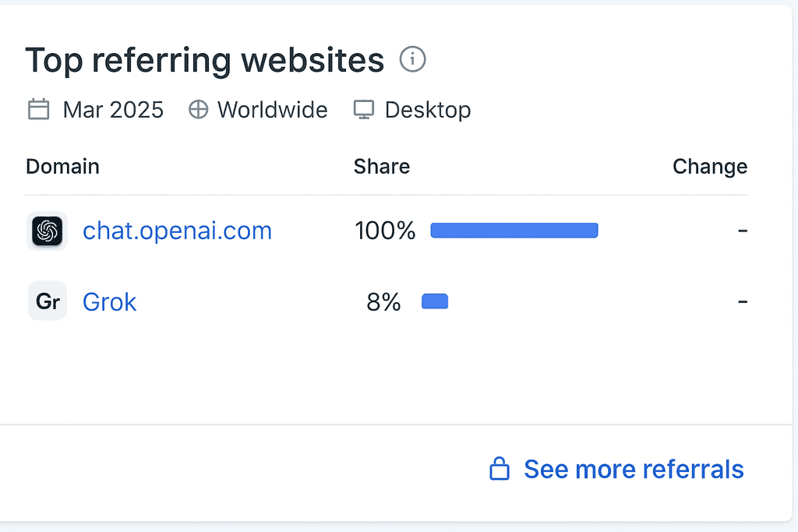The width and height of the screenshot is (798, 532).
Task: Click the info icon beside Top referring websites
Action: [412, 59]
